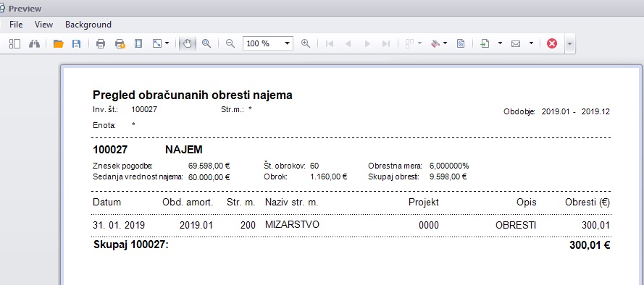Open the File menu
The width and height of the screenshot is (644, 285).
coord(16,25)
